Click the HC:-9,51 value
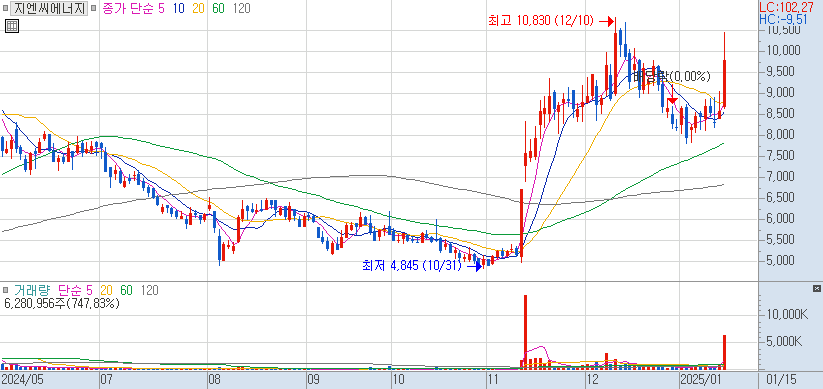Screen dimensions: 823x389 (783, 19)
